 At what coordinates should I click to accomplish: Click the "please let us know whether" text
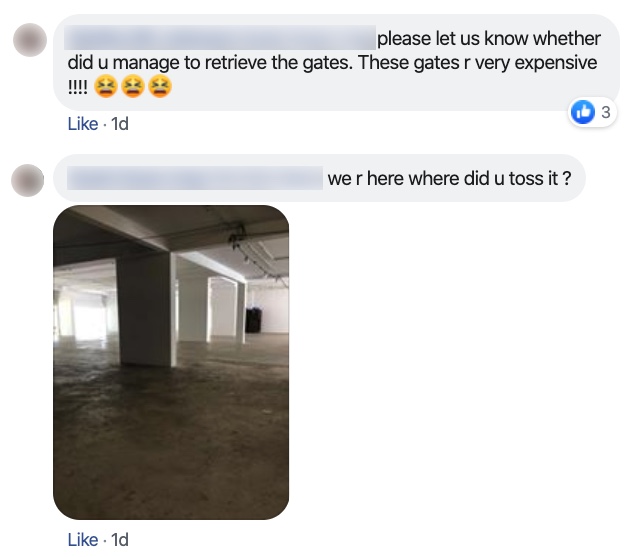tap(489, 39)
